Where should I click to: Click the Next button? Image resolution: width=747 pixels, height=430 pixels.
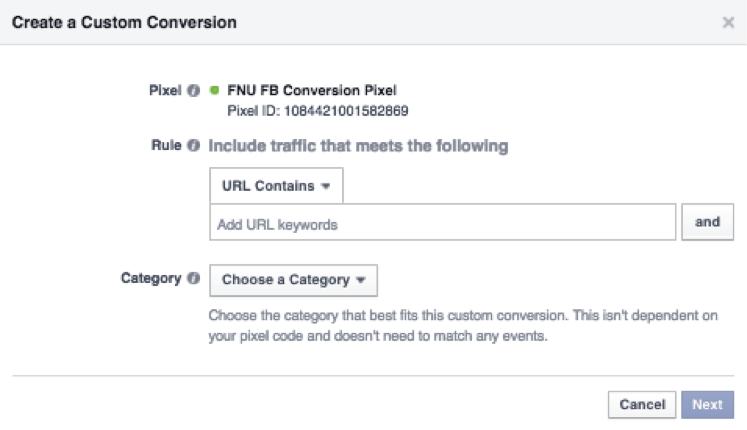[x=707, y=405]
